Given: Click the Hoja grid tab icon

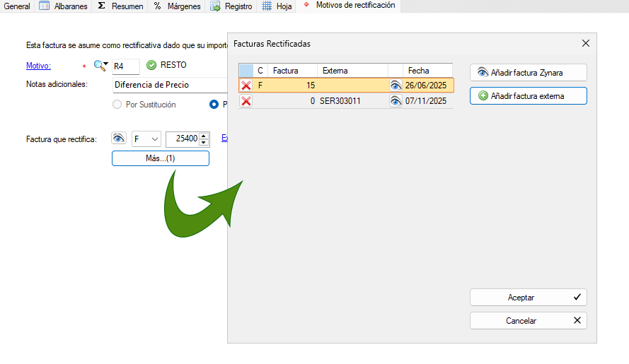Looking at the screenshot, I should (267, 6).
